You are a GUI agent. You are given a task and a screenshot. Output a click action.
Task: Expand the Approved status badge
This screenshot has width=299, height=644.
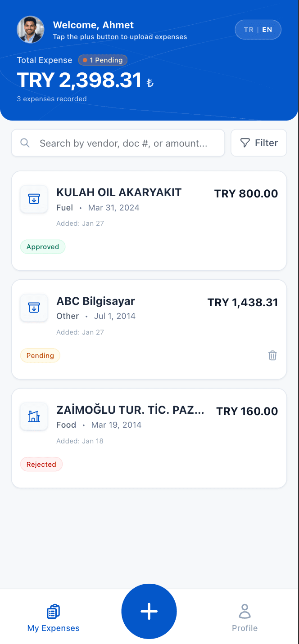tap(43, 246)
